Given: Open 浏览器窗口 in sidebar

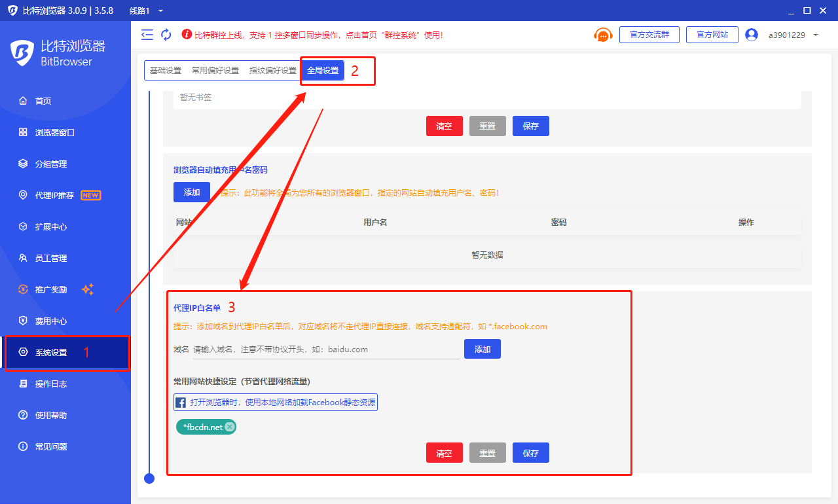Looking at the screenshot, I should [x=54, y=132].
